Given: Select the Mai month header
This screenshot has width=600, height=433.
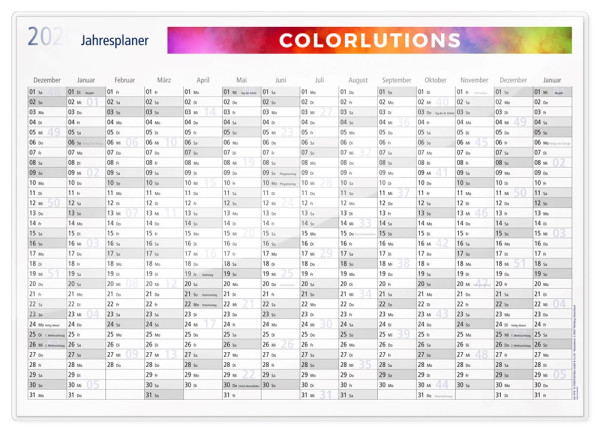Looking at the screenshot, I should click(x=241, y=79).
